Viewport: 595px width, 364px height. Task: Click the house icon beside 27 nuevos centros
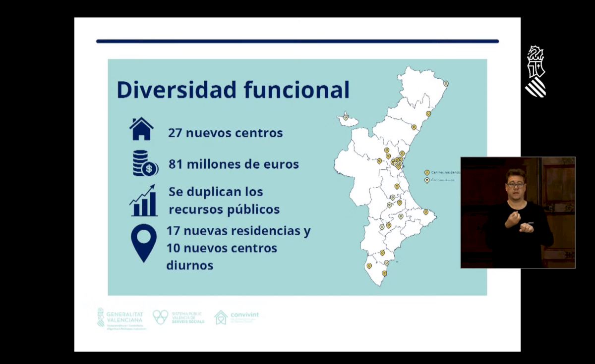tap(141, 129)
